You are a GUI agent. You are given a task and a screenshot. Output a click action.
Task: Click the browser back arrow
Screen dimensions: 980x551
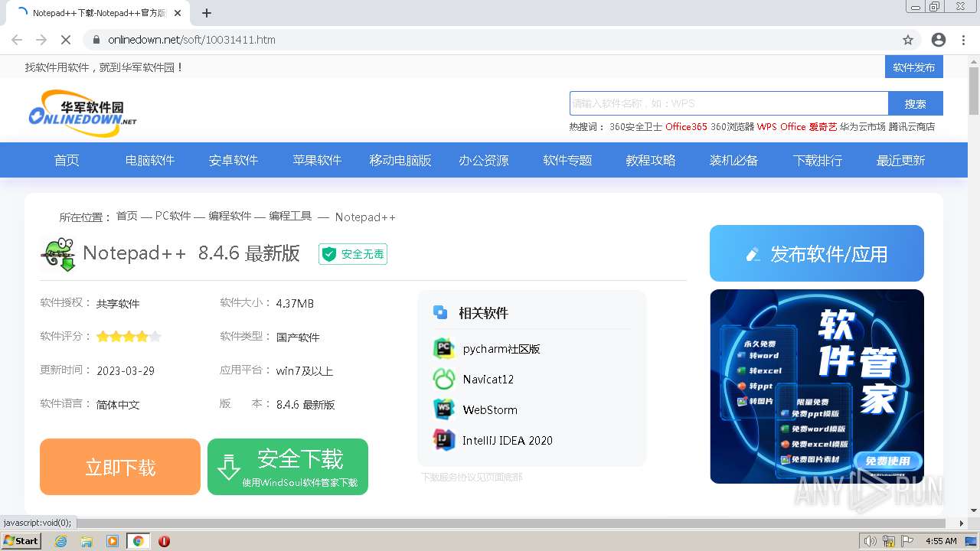(x=17, y=40)
